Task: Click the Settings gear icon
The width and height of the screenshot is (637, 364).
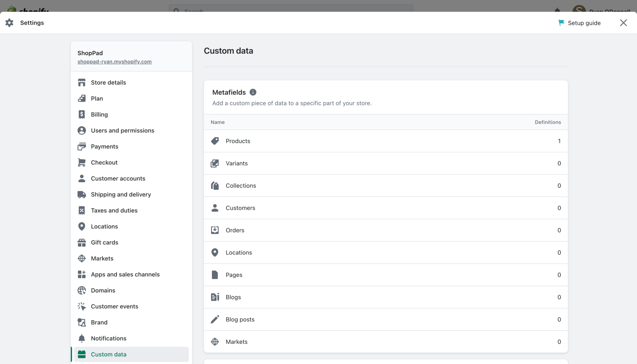Action: point(9,23)
